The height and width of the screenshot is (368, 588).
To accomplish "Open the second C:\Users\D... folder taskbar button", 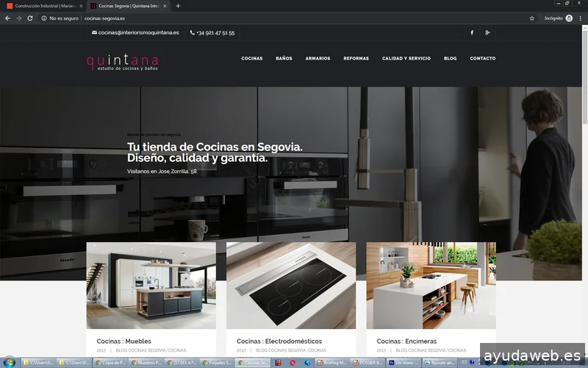I will 74,362.
